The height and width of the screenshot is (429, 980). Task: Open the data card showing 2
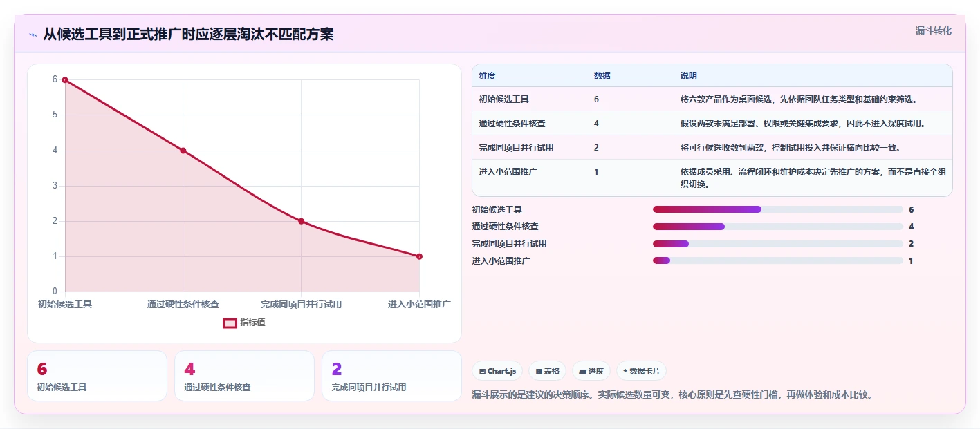391,376
